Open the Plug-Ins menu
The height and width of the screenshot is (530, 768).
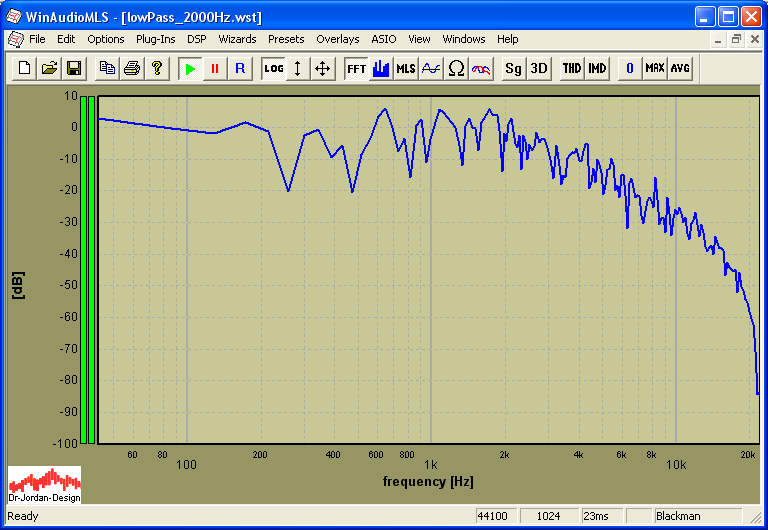pyautogui.click(x=155, y=39)
